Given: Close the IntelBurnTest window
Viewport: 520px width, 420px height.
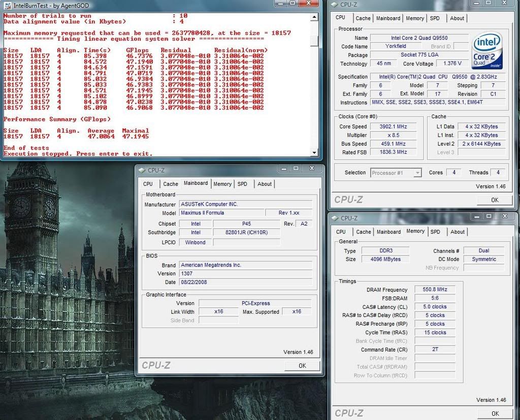Looking at the screenshot, I should 308,4.
